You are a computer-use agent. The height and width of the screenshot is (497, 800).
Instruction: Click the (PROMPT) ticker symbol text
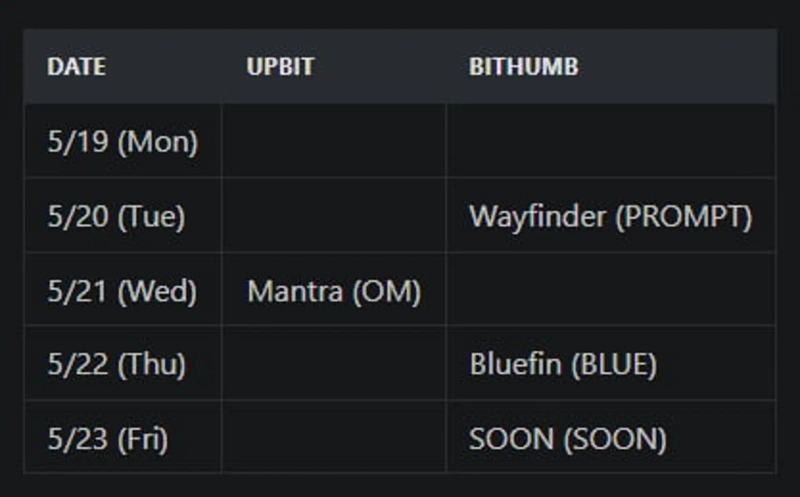click(x=682, y=217)
